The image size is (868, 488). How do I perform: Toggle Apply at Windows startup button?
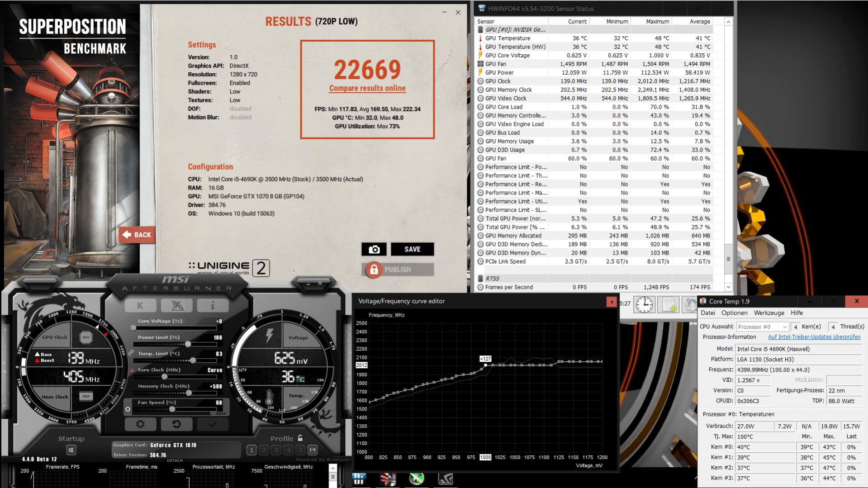click(x=71, y=450)
